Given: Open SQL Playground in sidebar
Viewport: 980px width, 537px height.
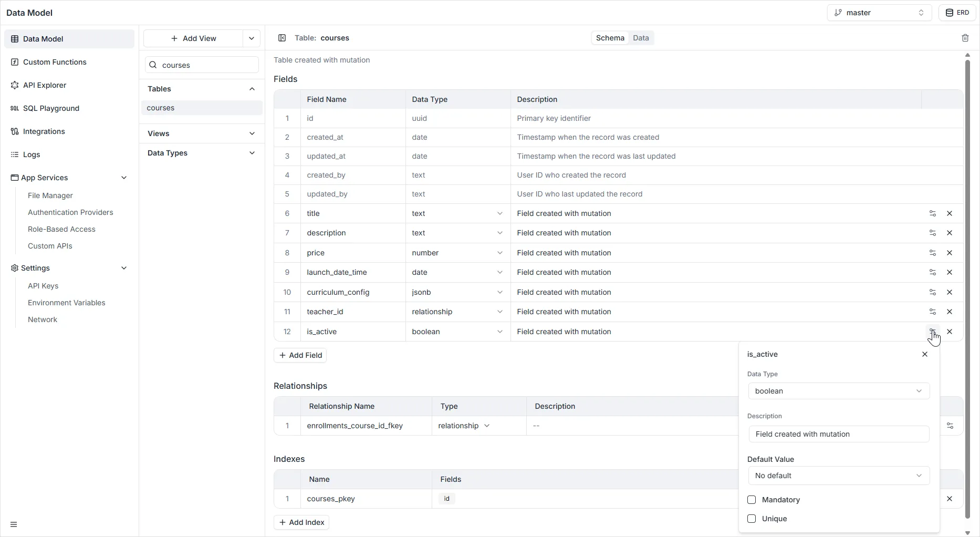Looking at the screenshot, I should click(x=51, y=108).
